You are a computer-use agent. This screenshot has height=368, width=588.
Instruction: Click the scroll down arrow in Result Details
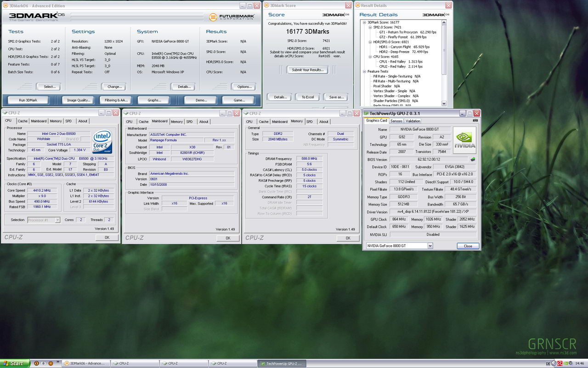444,103
